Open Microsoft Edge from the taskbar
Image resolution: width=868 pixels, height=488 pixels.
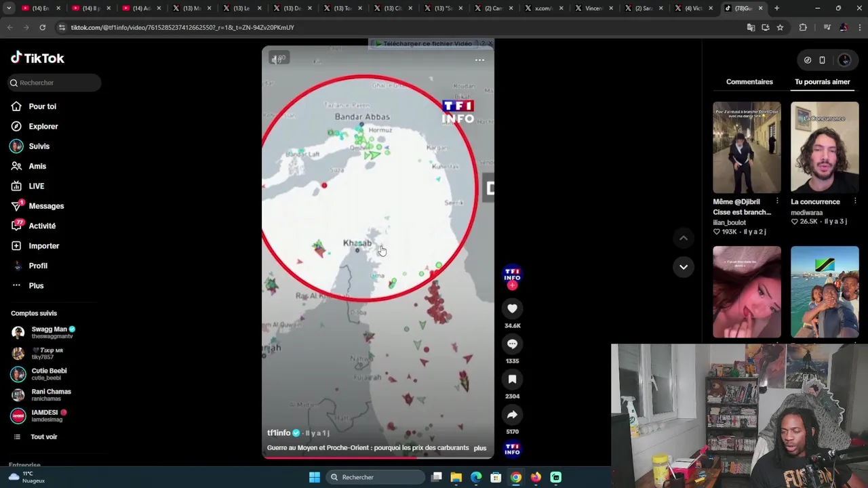pos(476,477)
